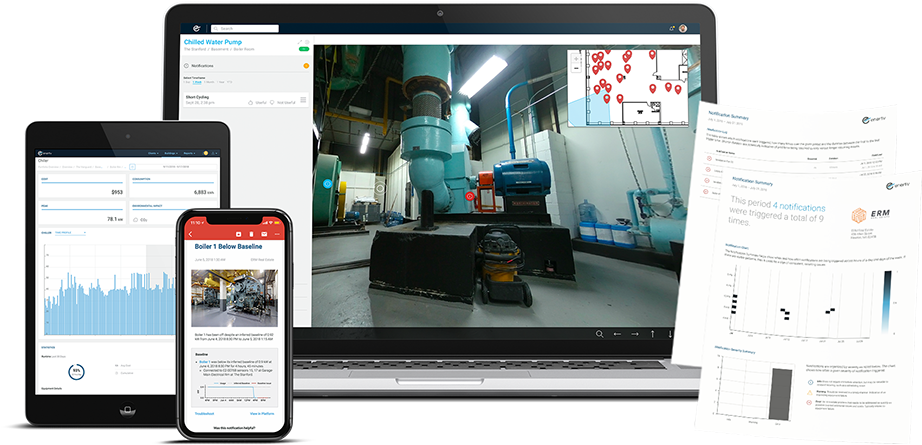922x445 pixels.
Task: Click the user avatar in laptop header
Action: pyautogui.click(x=683, y=29)
